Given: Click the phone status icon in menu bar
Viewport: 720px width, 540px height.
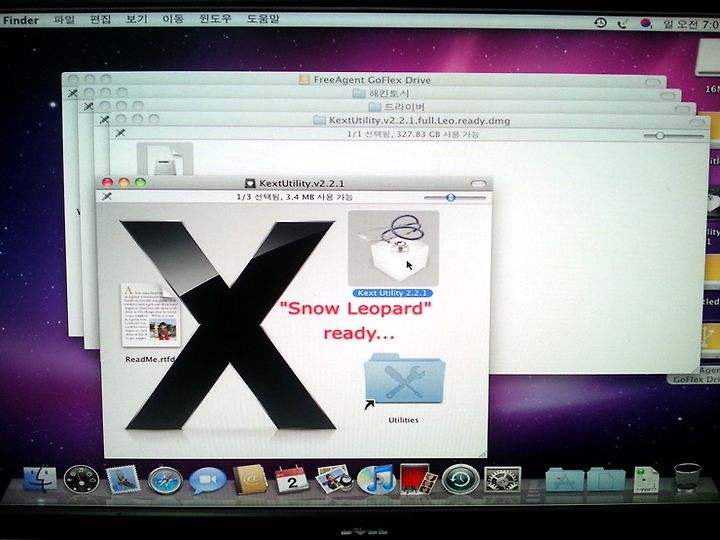Looking at the screenshot, I should click(x=623, y=23).
